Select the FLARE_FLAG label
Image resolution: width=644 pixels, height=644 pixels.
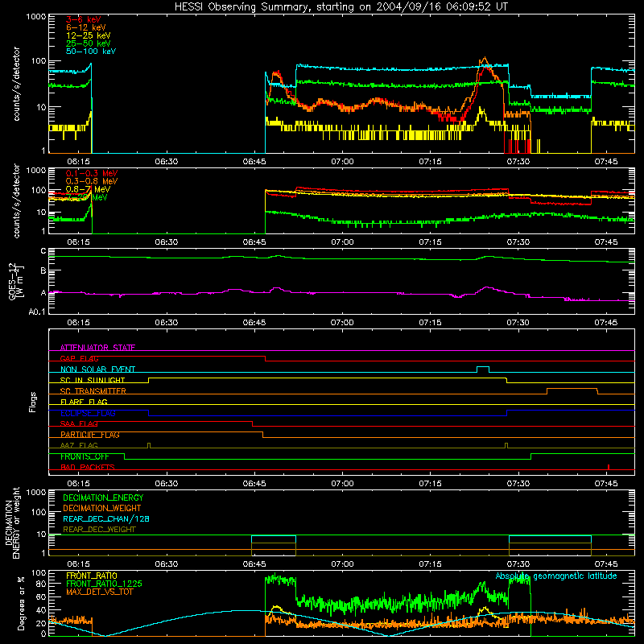coord(84,402)
